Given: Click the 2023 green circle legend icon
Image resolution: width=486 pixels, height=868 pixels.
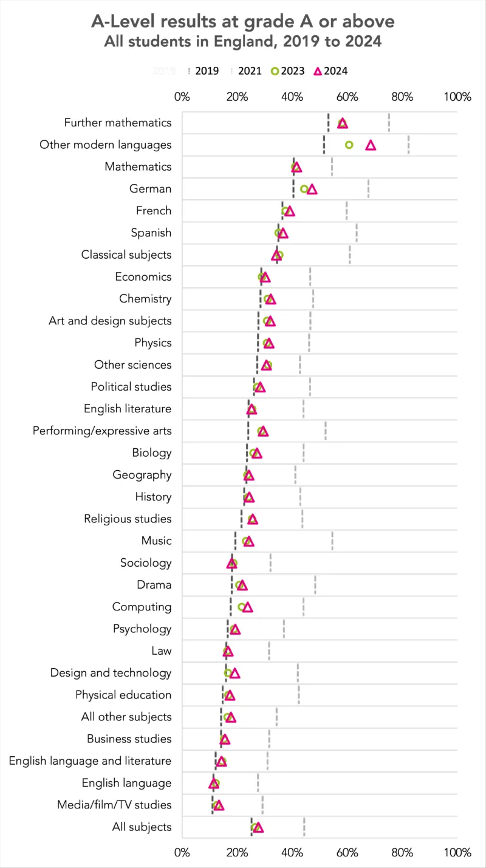Looking at the screenshot, I should coord(275,71).
